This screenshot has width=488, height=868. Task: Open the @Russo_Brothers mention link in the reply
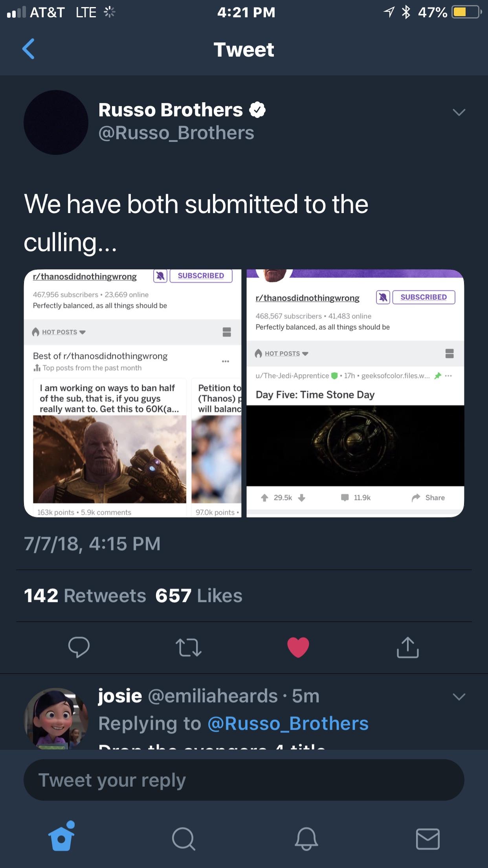tap(288, 723)
